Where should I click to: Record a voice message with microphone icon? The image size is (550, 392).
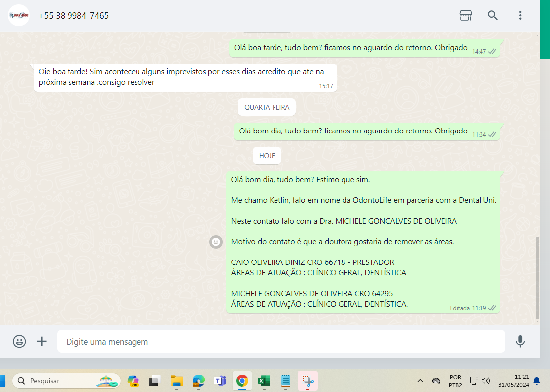click(520, 341)
